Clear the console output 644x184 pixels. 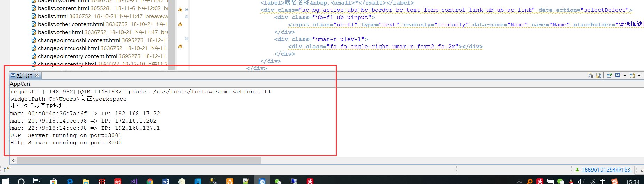point(590,75)
